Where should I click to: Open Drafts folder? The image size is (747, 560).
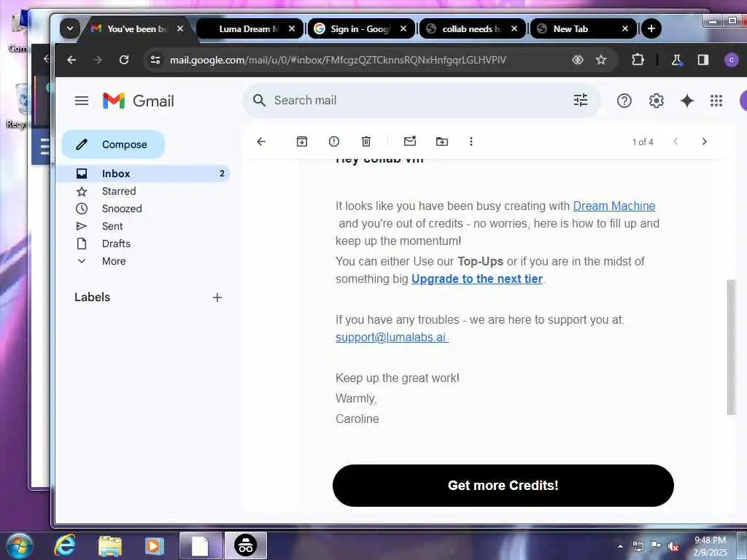pyautogui.click(x=116, y=244)
